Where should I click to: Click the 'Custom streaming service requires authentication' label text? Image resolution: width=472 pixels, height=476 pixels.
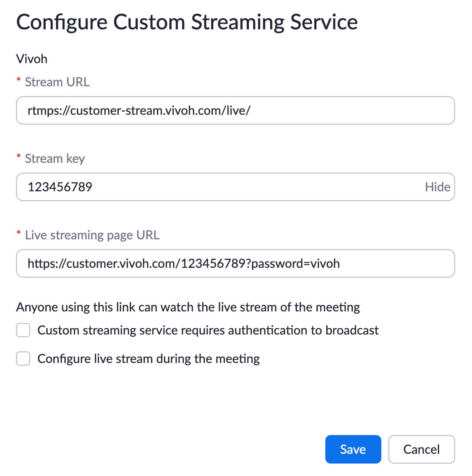point(208,331)
